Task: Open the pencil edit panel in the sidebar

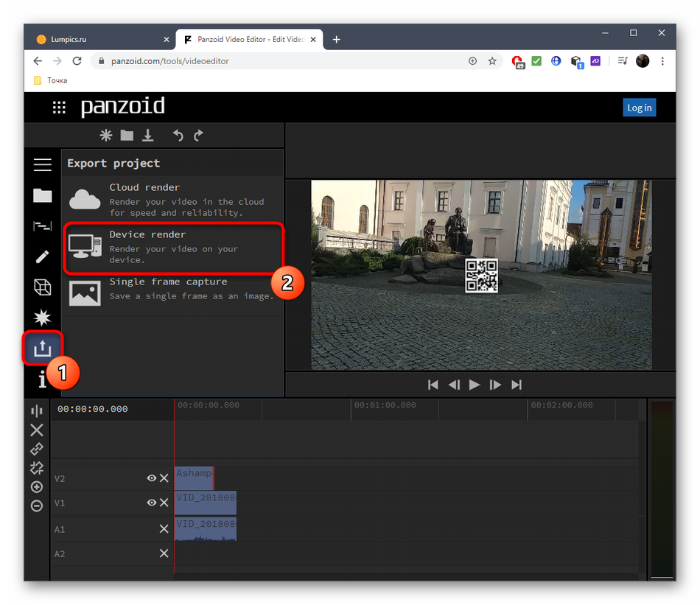Action: coord(43,256)
